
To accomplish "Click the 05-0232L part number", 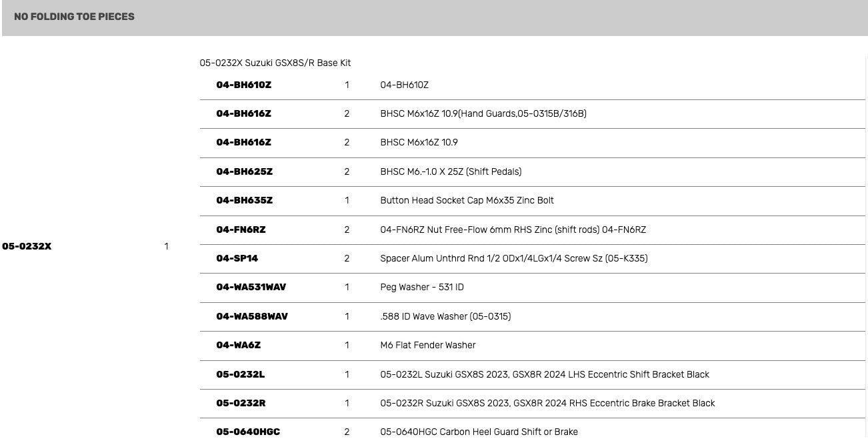I will (240, 374).
